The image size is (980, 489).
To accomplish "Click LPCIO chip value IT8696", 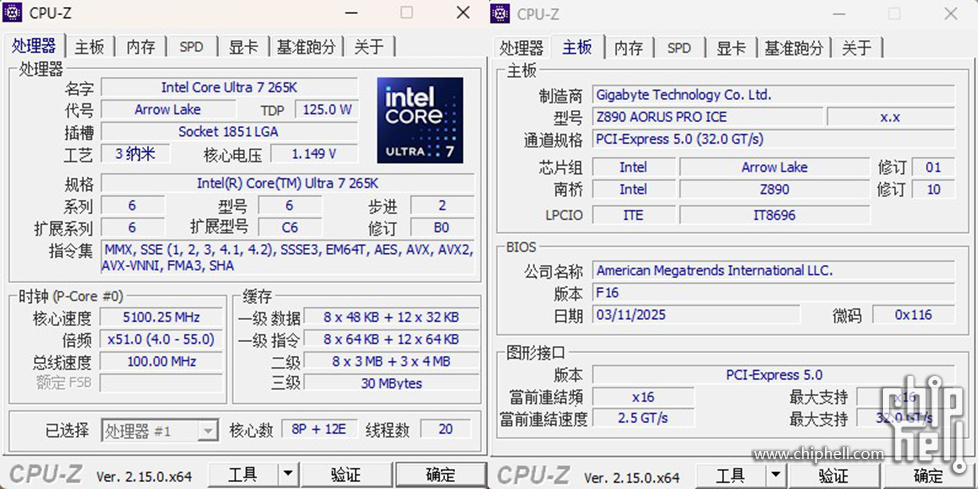I will pos(774,215).
